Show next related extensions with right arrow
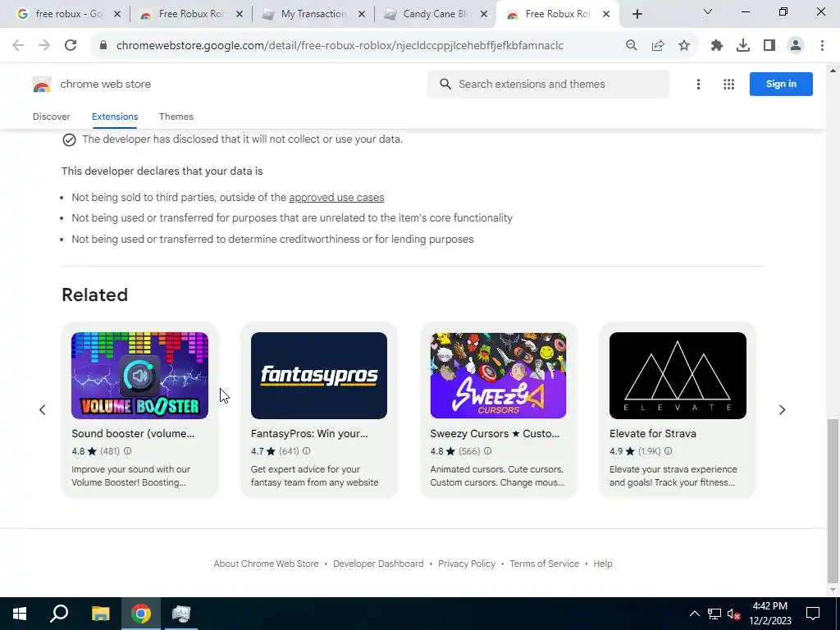This screenshot has width=840, height=630. pos(782,410)
